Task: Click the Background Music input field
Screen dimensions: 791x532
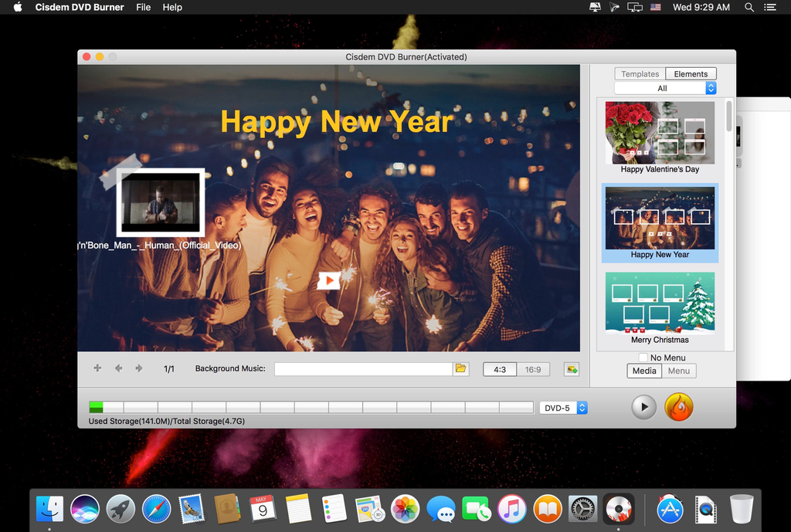Action: pyautogui.click(x=363, y=369)
